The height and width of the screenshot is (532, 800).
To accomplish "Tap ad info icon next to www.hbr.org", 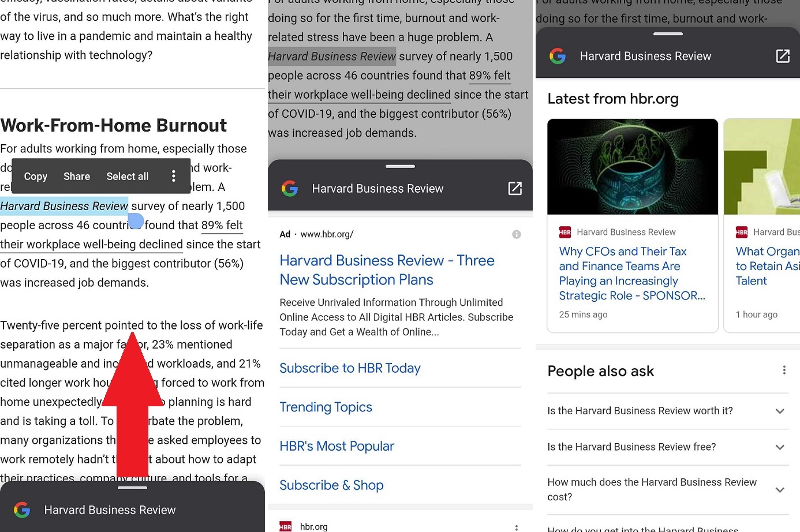I will 517,234.
